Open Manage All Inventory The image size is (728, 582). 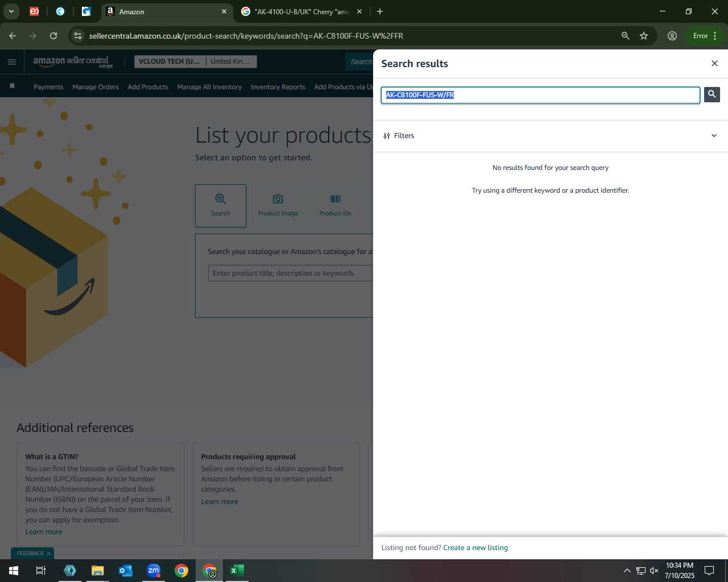[209, 87]
